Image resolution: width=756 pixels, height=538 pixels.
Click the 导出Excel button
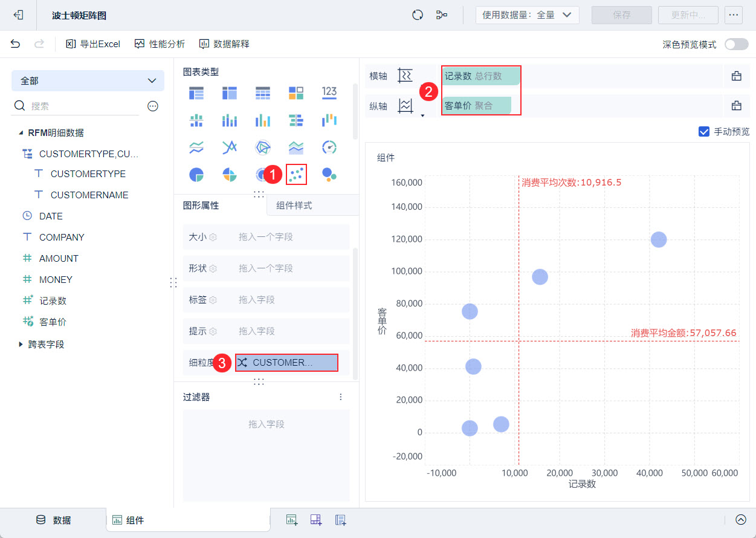coord(93,44)
